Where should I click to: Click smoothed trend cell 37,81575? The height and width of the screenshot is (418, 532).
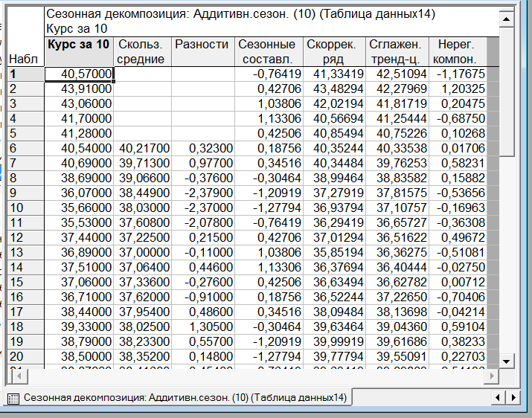(x=397, y=193)
